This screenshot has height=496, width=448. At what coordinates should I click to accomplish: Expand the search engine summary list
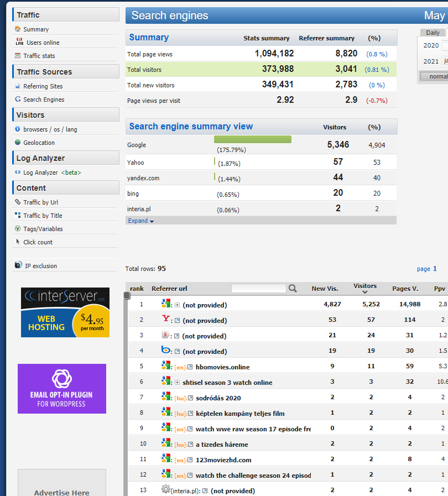pyautogui.click(x=139, y=221)
